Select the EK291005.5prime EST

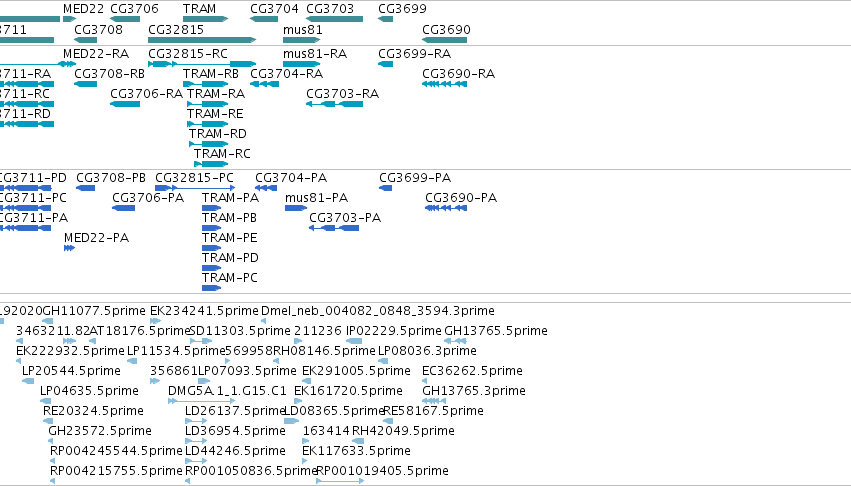(307, 381)
